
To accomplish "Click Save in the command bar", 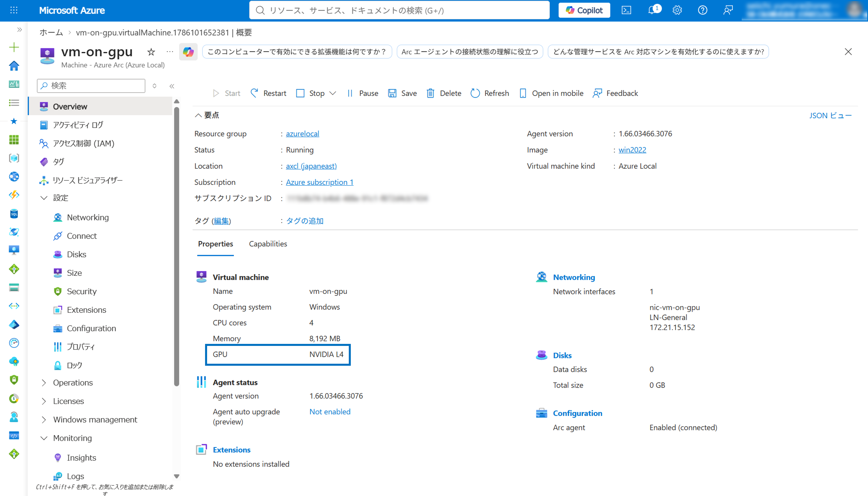I will click(x=402, y=93).
